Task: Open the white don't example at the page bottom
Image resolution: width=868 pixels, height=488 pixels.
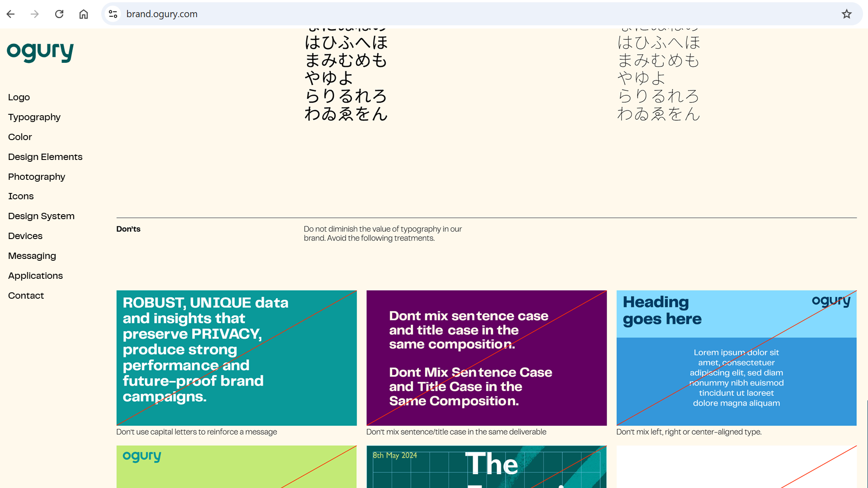Action: click(x=736, y=467)
